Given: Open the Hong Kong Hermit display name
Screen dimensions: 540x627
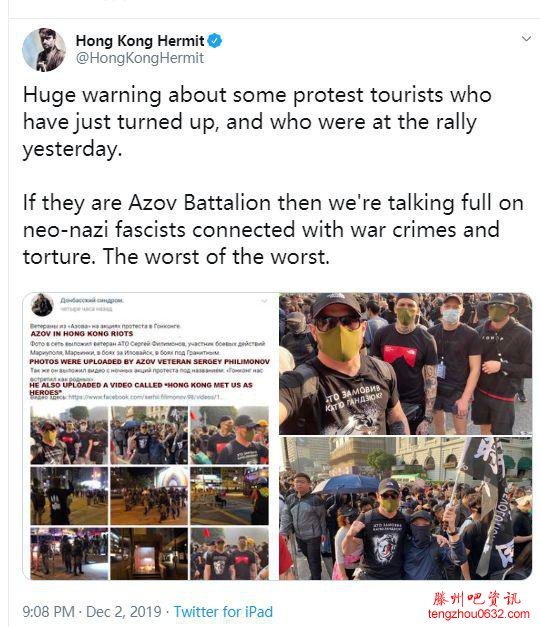Looking at the screenshot, I should click(140, 40).
